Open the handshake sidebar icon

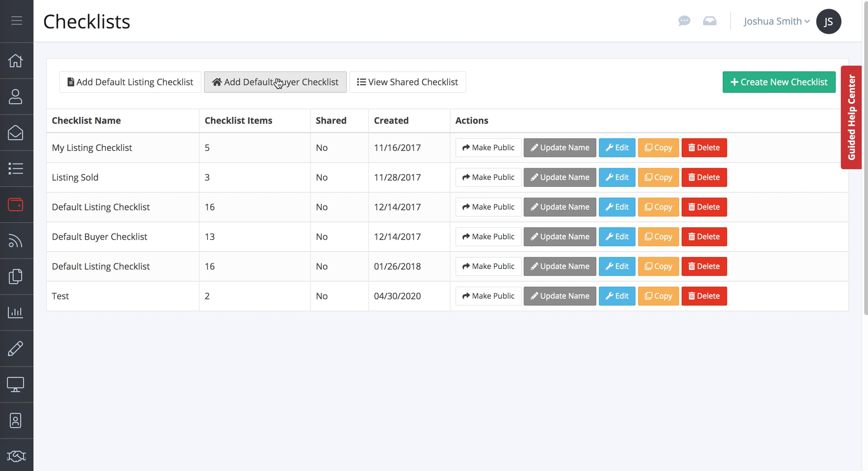(x=16, y=456)
